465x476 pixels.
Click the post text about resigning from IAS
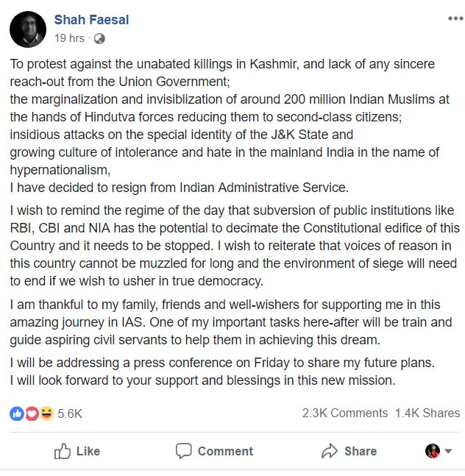point(180,188)
